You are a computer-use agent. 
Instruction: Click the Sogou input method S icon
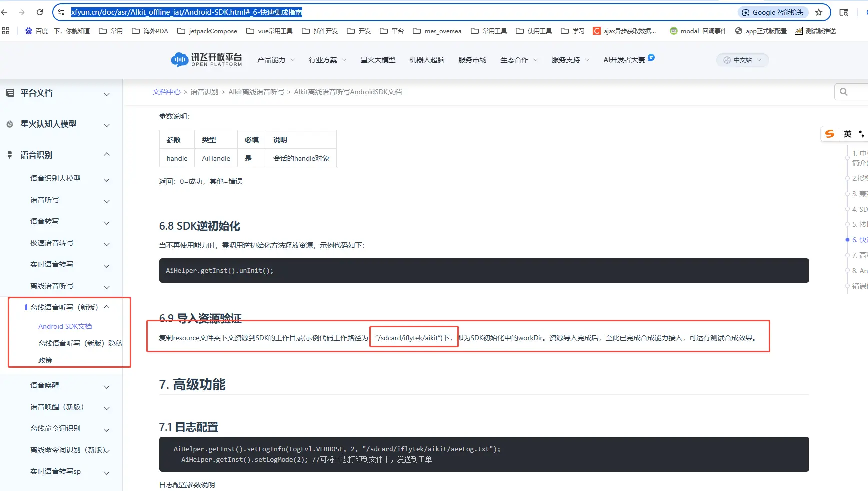[830, 134]
